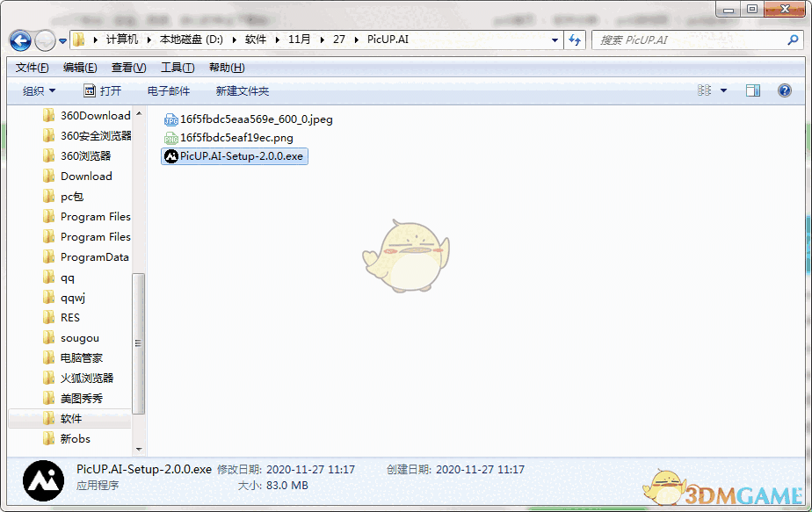Image resolution: width=812 pixels, height=512 pixels.
Task: Open the 组织 dropdown
Action: point(40,90)
